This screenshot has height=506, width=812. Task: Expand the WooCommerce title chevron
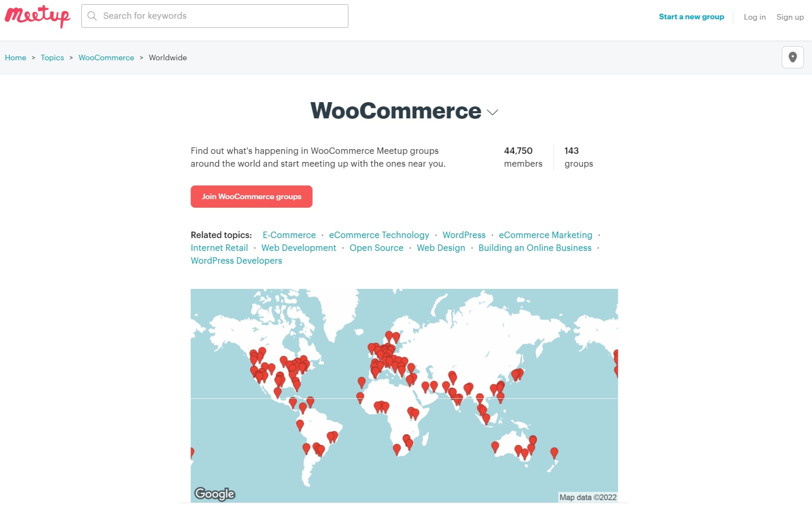tap(492, 112)
